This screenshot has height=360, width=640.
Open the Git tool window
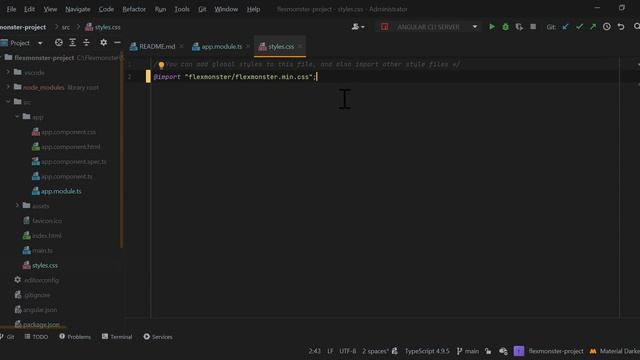click(x=7, y=337)
